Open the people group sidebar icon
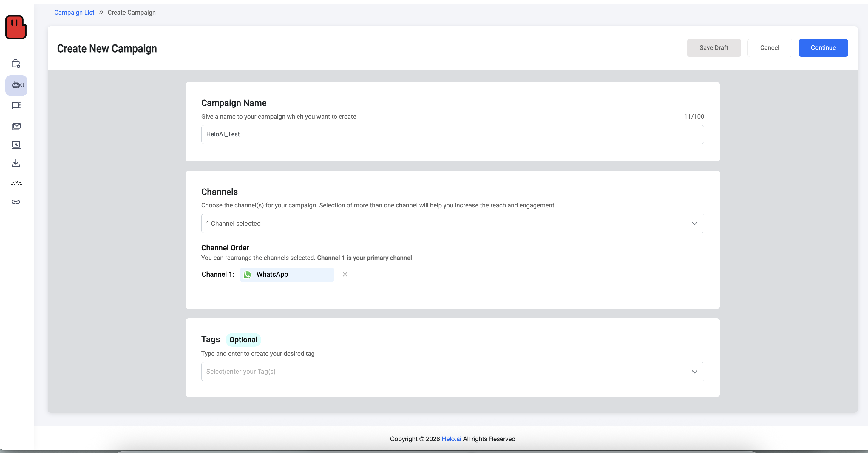 16,183
